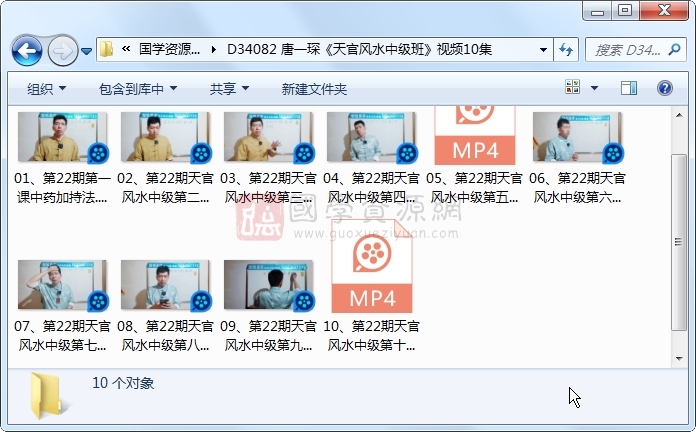Click the vertical scrollbar thumb

[x=679, y=242]
